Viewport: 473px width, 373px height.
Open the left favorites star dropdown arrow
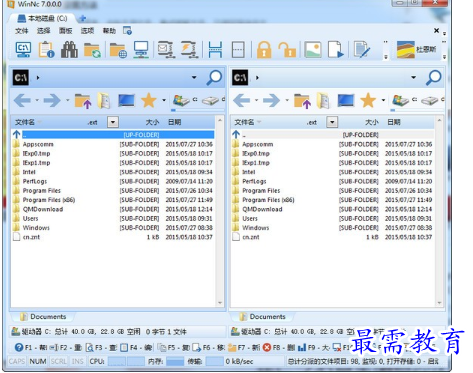pyautogui.click(x=164, y=100)
